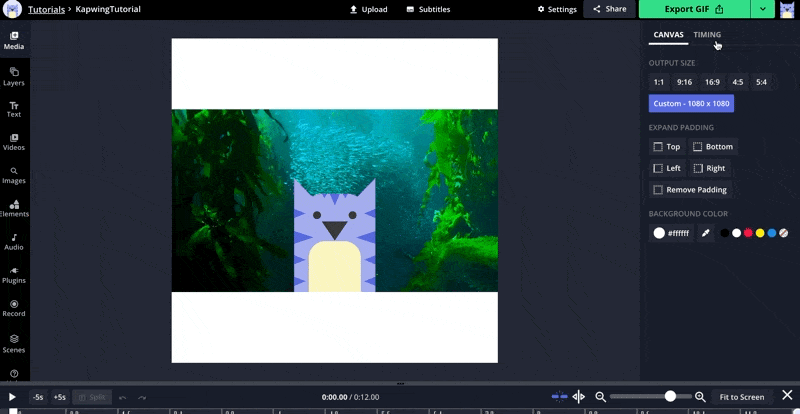Select the eyedropper color picker tool
This screenshot has height=414, width=800.
pos(706,233)
